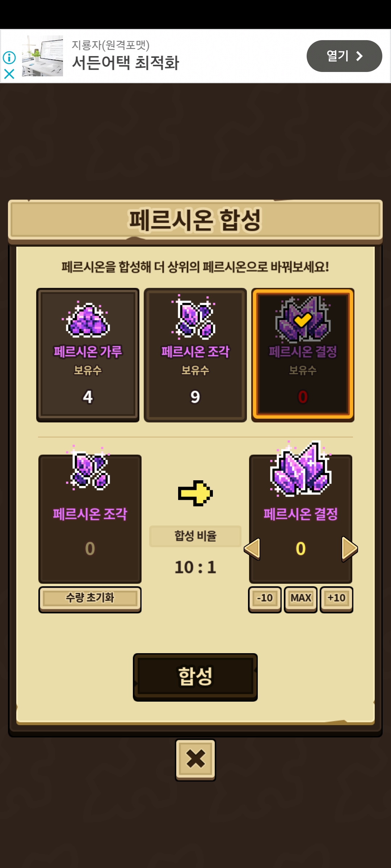Reset quantity with 수량 초기화 button

click(90, 599)
